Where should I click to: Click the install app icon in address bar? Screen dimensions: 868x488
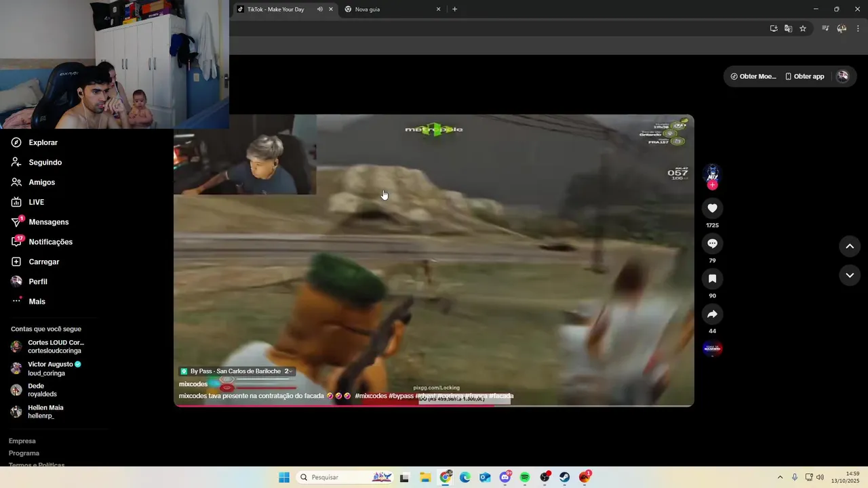click(x=774, y=28)
